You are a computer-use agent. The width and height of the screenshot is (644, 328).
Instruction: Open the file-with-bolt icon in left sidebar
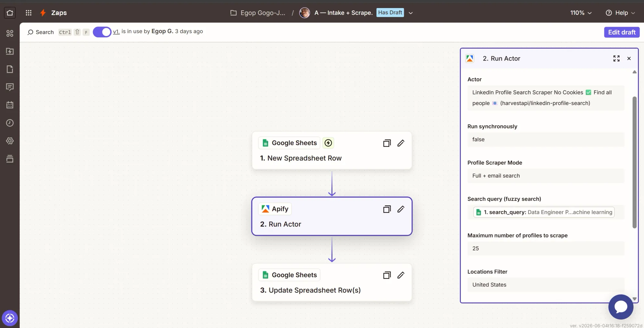(x=10, y=51)
